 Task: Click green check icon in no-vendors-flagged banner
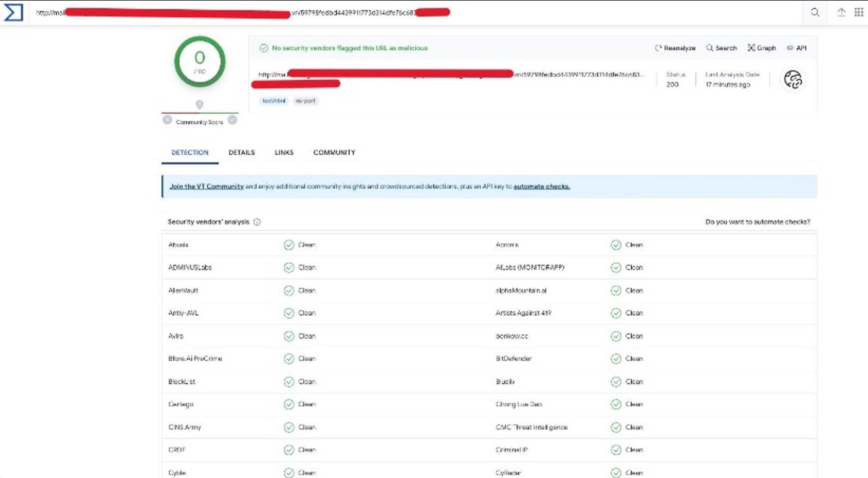[264, 48]
